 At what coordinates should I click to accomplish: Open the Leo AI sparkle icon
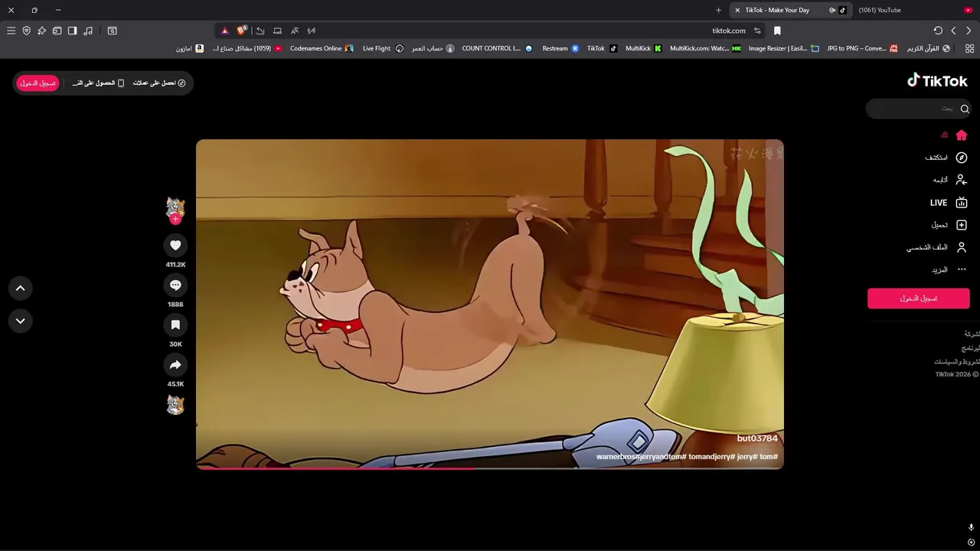tap(41, 31)
